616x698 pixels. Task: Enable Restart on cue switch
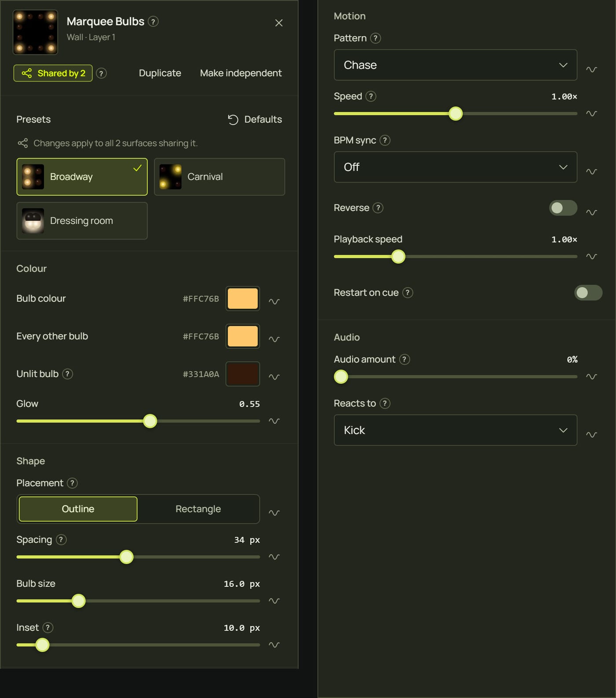(x=588, y=292)
